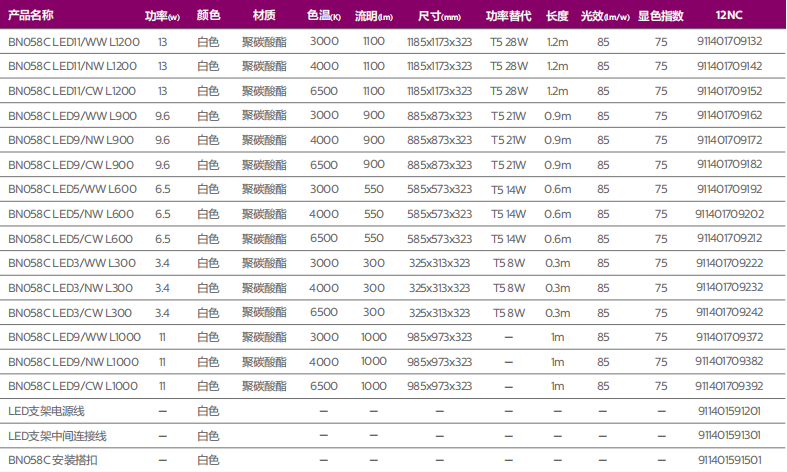This screenshot has width=787, height=472.
Task: Click T5 21W in LED9/CW L900 row
Action: point(509,165)
